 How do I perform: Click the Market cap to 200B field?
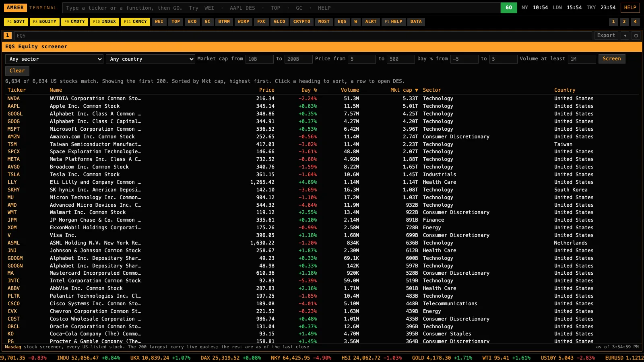(299, 59)
